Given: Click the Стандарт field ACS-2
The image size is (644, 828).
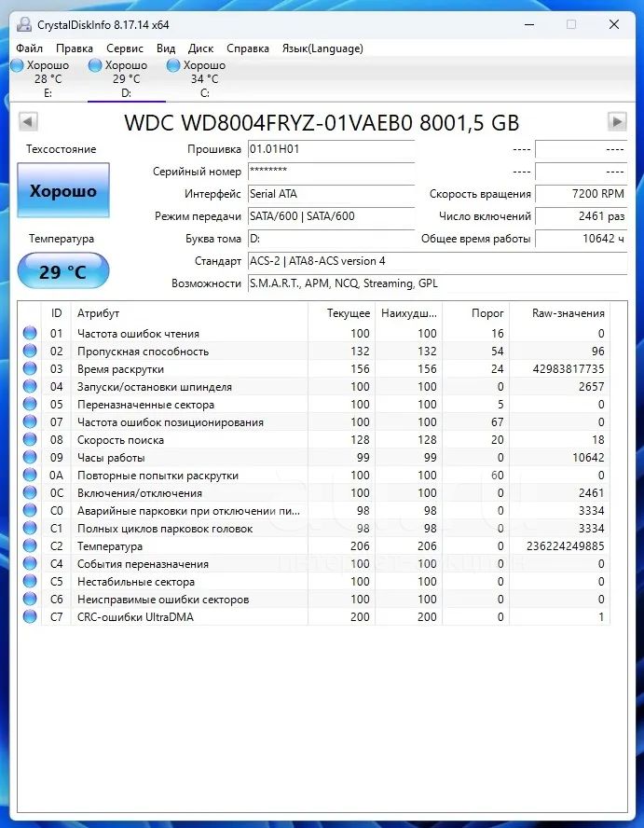Looking at the screenshot, I should (438, 261).
